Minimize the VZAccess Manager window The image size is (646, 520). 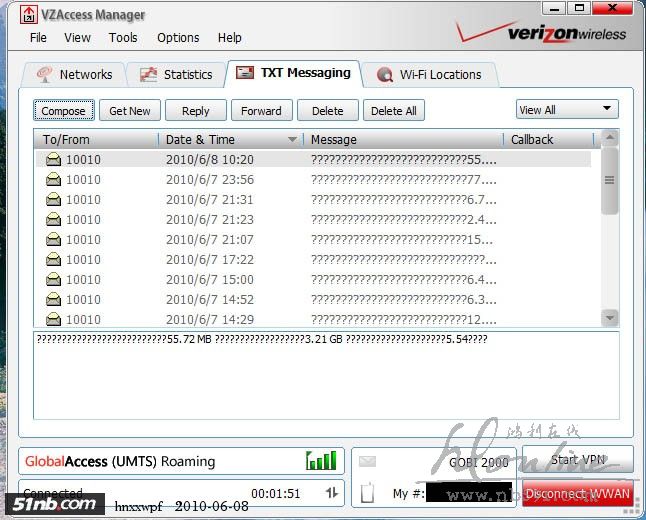tap(554, 8)
